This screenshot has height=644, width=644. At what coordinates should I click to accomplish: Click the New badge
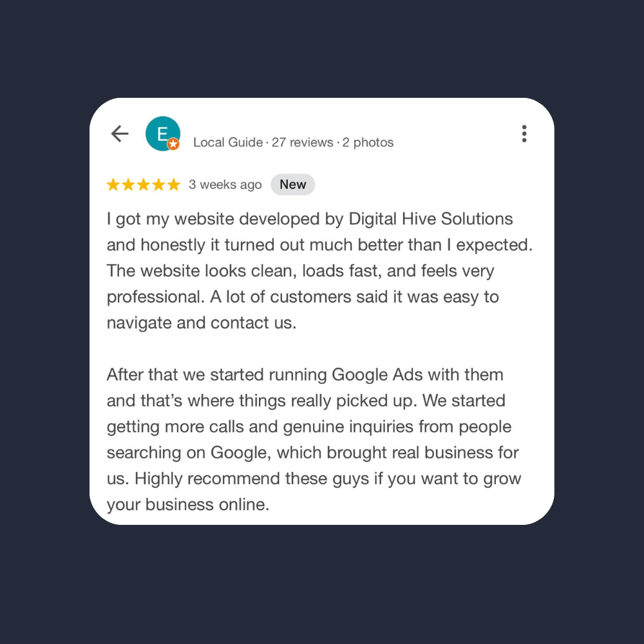tap(292, 185)
